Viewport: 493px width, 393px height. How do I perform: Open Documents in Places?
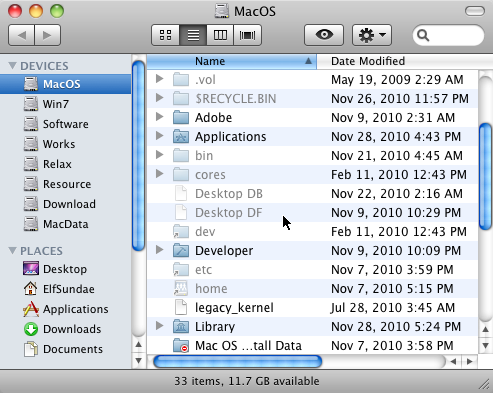66,349
